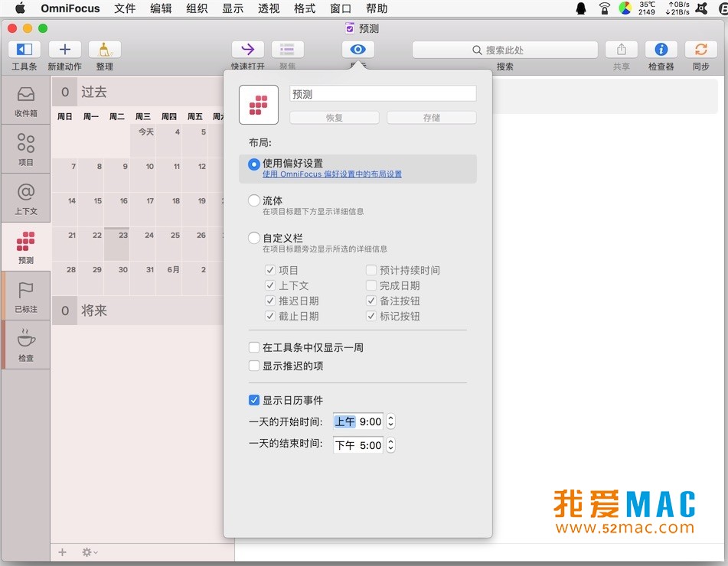Viewport: 728px width, 566px height.
Task: Toggle the sidebar with 工具条 icon
Action: (24, 49)
